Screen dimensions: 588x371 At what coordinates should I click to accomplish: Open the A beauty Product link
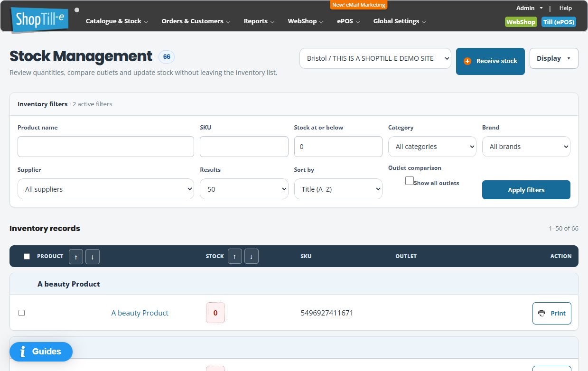pos(140,313)
